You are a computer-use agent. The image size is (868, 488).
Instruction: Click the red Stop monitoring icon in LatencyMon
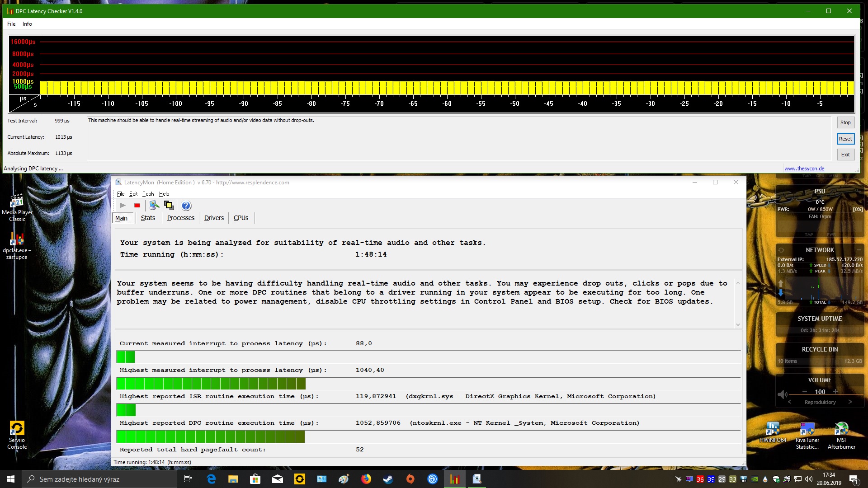click(x=137, y=206)
